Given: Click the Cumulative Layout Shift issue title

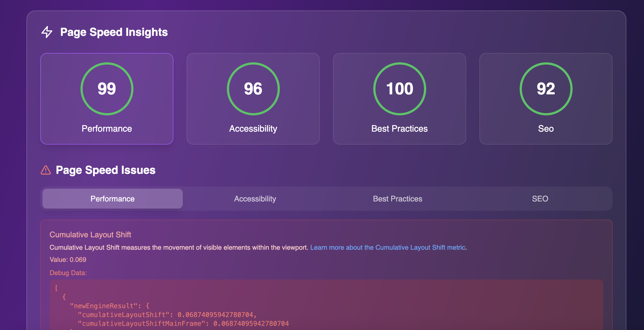Looking at the screenshot, I should tap(90, 235).
